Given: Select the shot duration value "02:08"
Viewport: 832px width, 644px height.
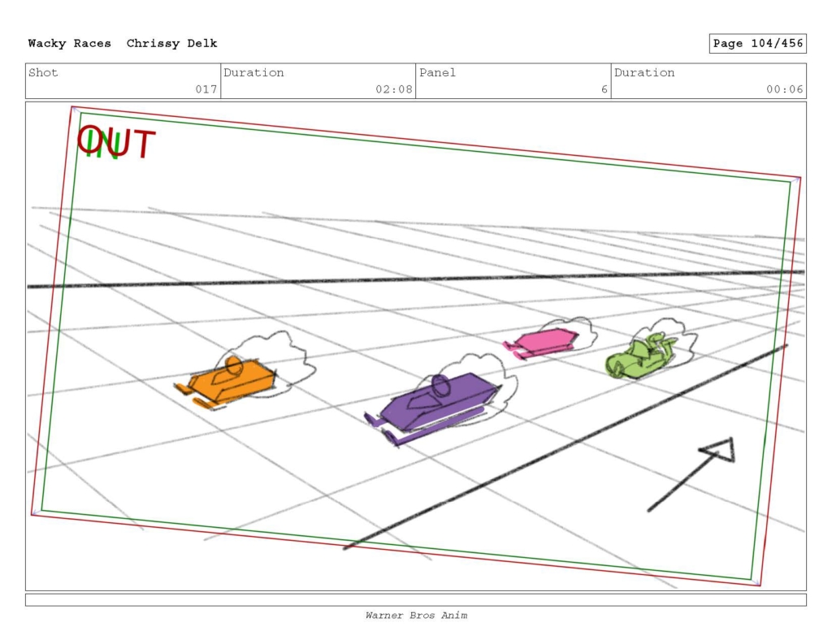Looking at the screenshot, I should click(394, 89).
